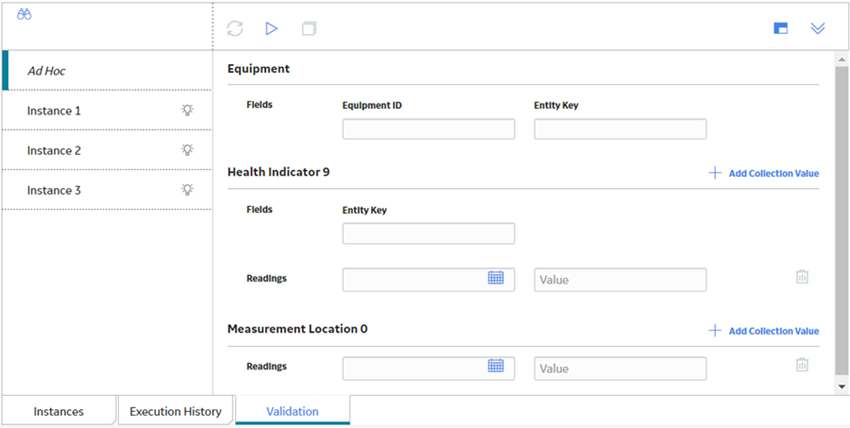This screenshot has width=850, height=428.
Task: Open Health Indicator Readings calendar picker
Action: (x=495, y=278)
